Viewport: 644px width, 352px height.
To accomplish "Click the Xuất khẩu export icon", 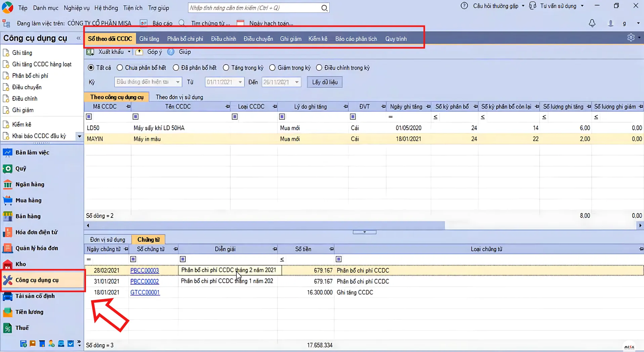I will click(90, 52).
